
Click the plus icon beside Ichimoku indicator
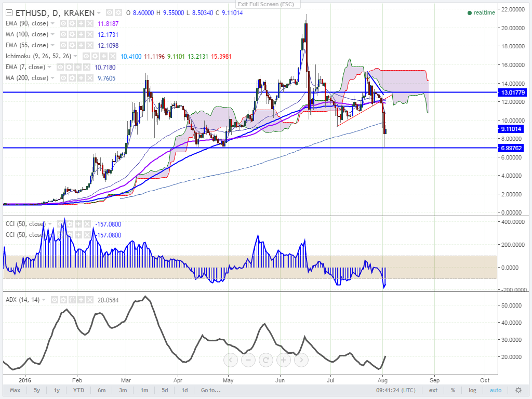(104, 56)
